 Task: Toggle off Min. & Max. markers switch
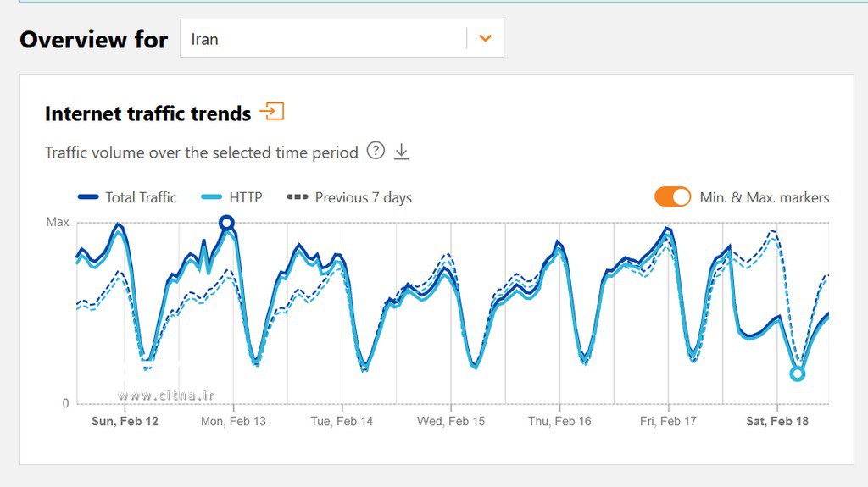[673, 197]
